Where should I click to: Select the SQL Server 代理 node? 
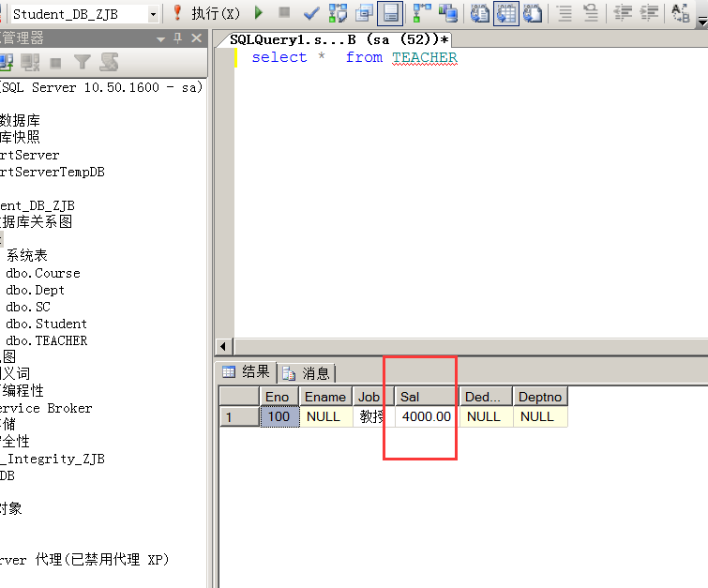pos(84,560)
